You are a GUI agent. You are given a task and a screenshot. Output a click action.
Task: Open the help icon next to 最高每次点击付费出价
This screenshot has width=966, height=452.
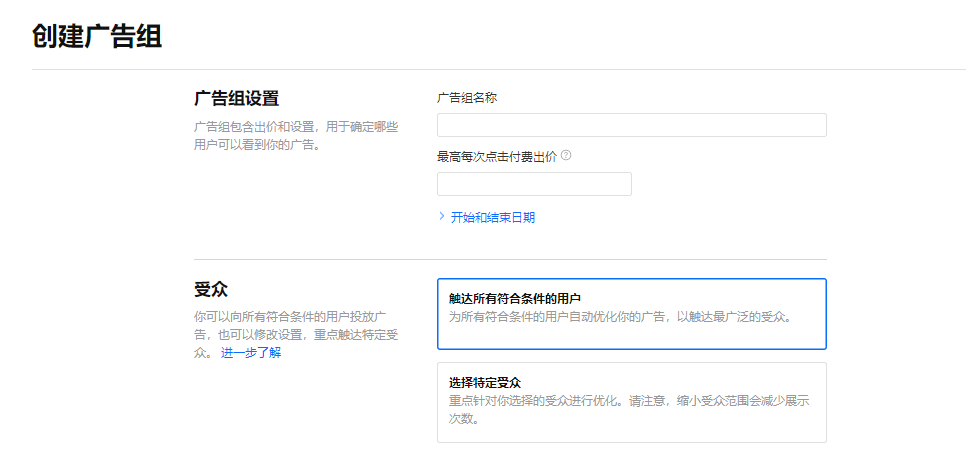pyautogui.click(x=566, y=156)
